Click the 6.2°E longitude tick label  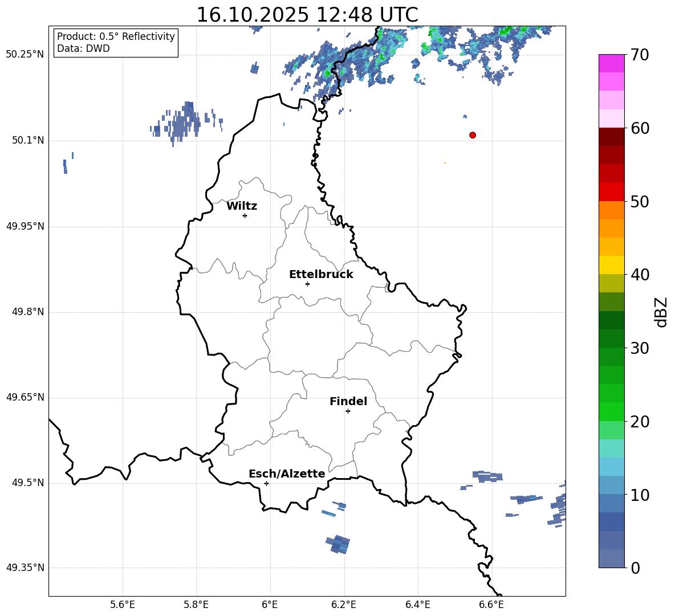click(x=344, y=604)
